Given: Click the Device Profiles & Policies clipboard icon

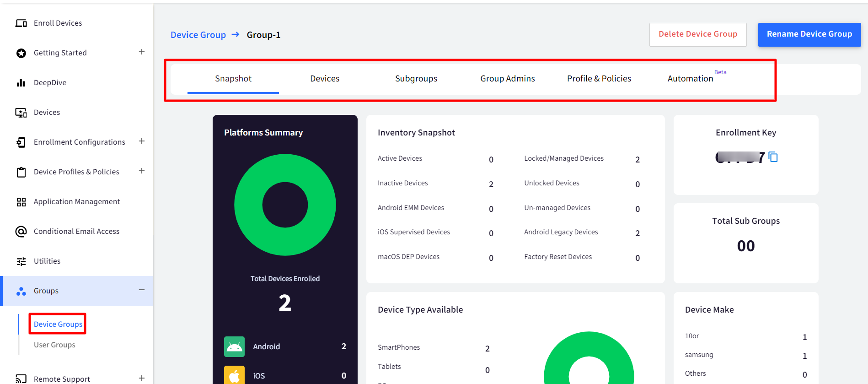Looking at the screenshot, I should [21, 172].
